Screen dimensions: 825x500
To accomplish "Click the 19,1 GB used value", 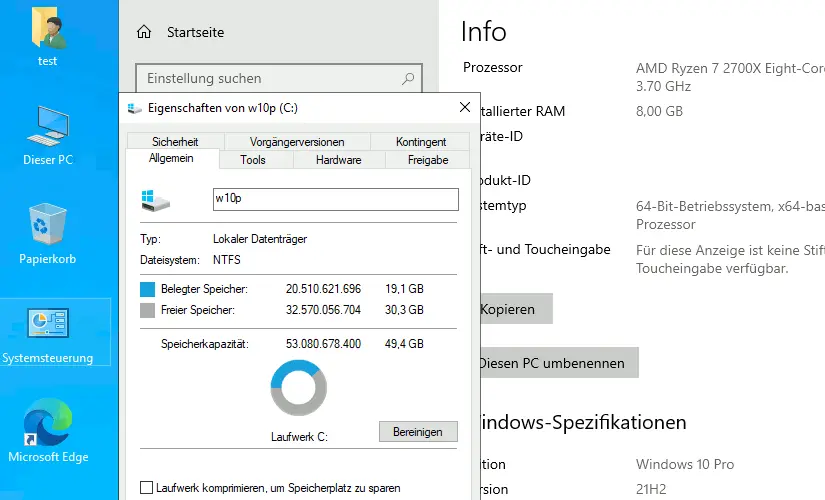I will [x=404, y=289].
